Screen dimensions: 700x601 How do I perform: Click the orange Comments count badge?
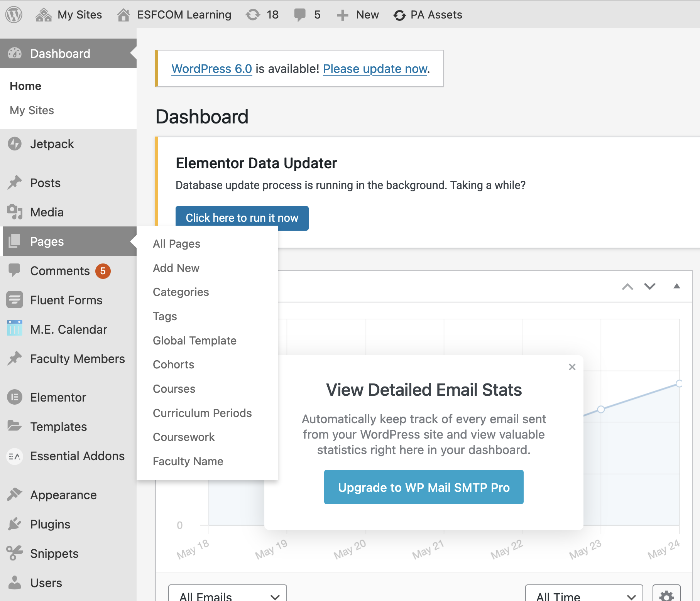click(x=103, y=271)
